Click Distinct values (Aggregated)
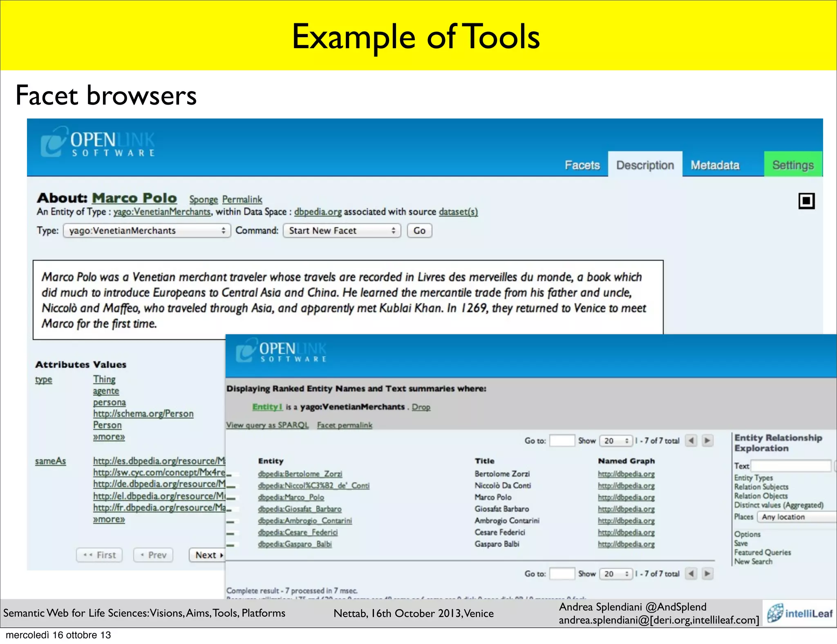Screen dimensions: 837x644 [779, 505]
